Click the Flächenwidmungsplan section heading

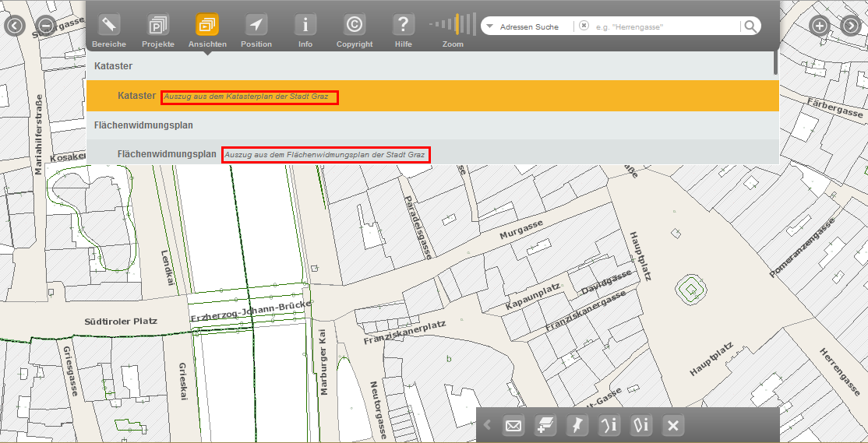(143, 125)
